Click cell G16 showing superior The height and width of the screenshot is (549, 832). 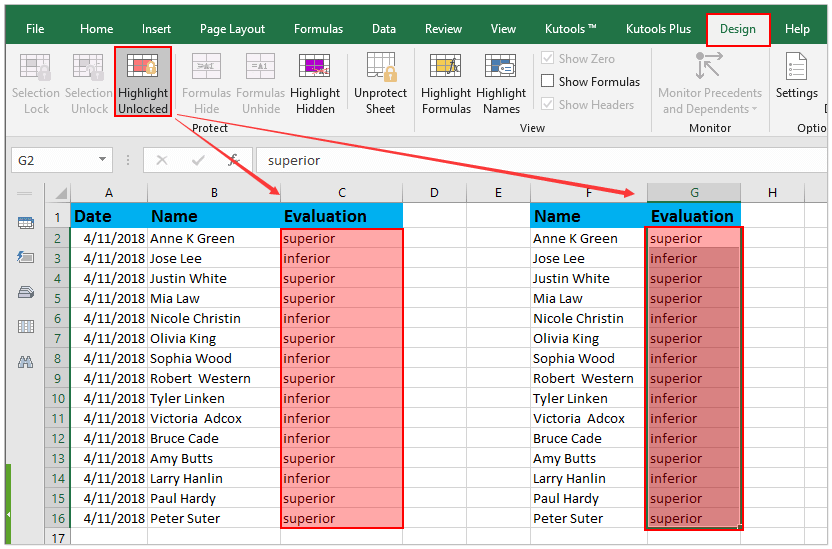tap(694, 518)
